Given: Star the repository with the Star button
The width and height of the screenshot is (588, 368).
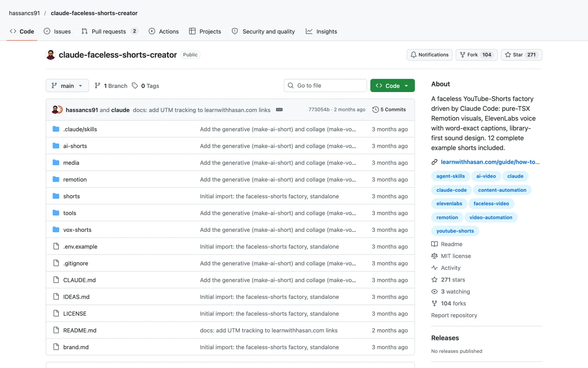Looking at the screenshot, I should [x=521, y=55].
